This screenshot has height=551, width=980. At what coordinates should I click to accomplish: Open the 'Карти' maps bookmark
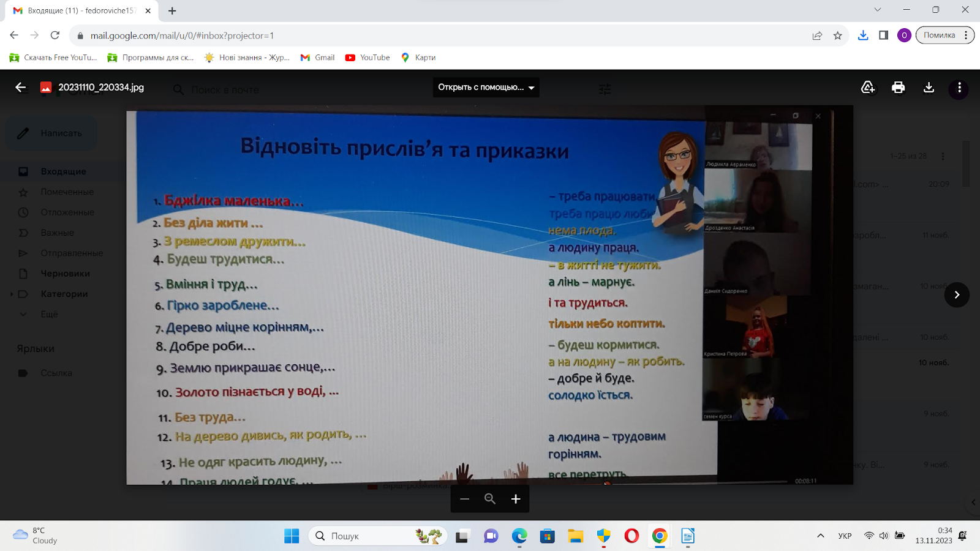[418, 58]
